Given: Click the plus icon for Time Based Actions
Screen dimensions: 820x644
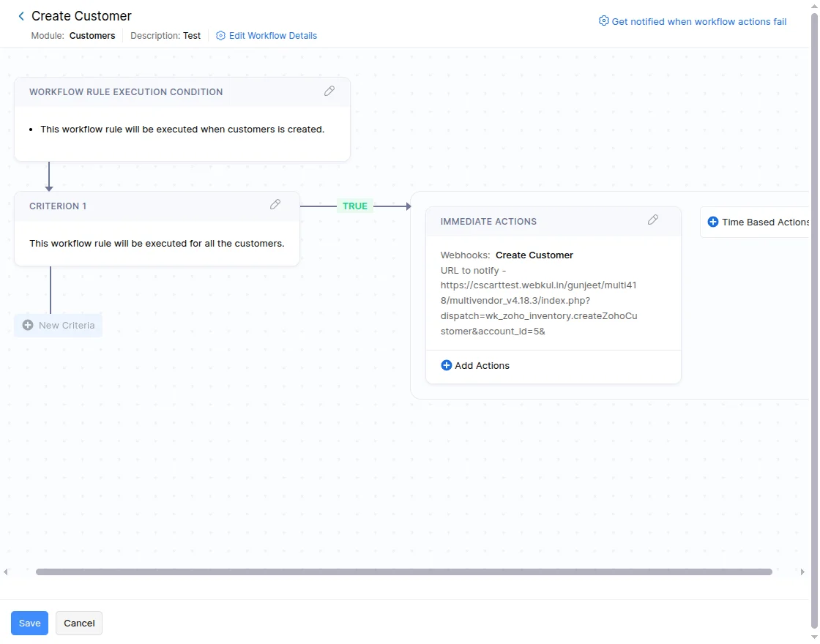Looking at the screenshot, I should coord(713,222).
